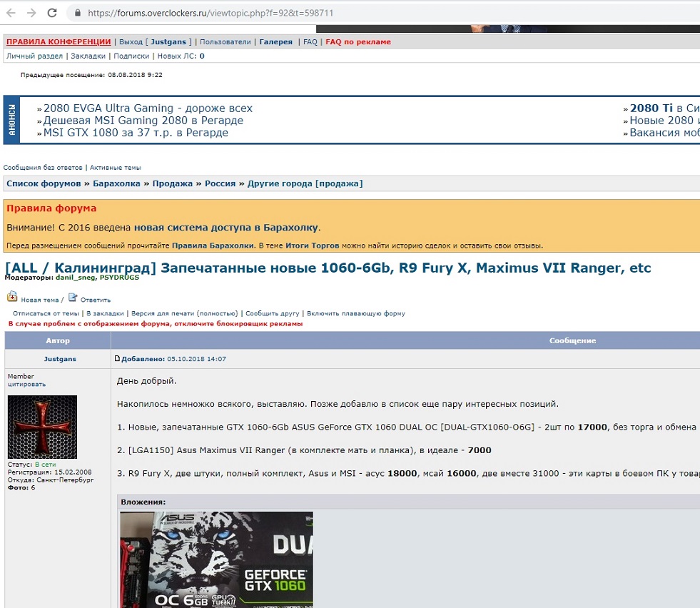Click Новая тема text link
Screen dimensions: 700x608
(40, 300)
